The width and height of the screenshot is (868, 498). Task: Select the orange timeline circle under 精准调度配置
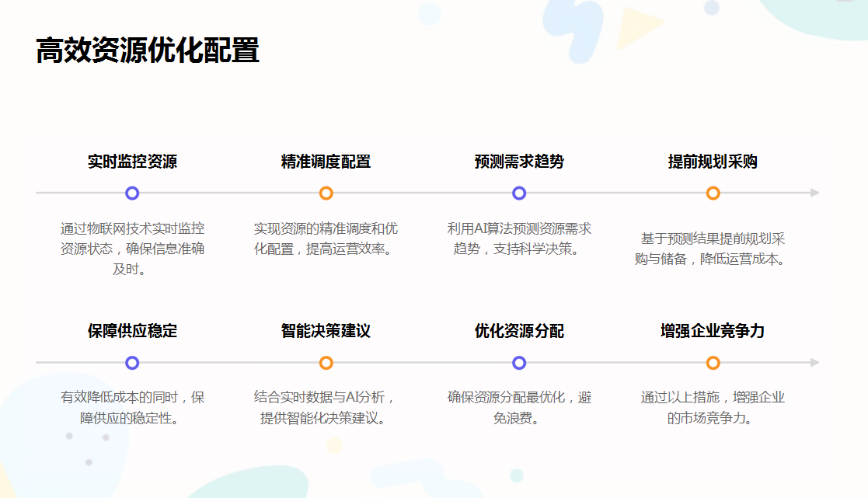coord(326,193)
